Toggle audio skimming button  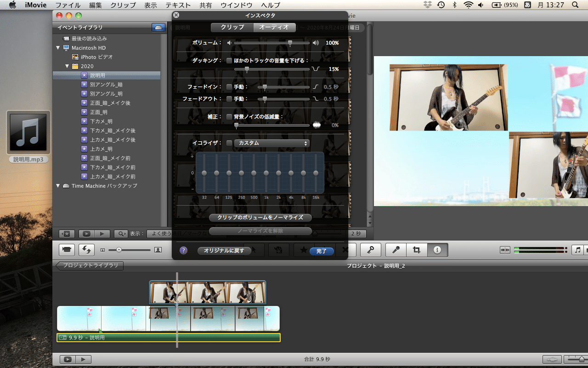click(505, 250)
